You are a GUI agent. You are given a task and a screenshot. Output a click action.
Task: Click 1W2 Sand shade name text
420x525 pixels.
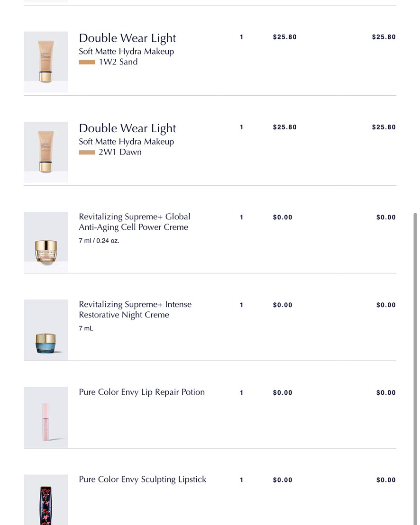[118, 62]
